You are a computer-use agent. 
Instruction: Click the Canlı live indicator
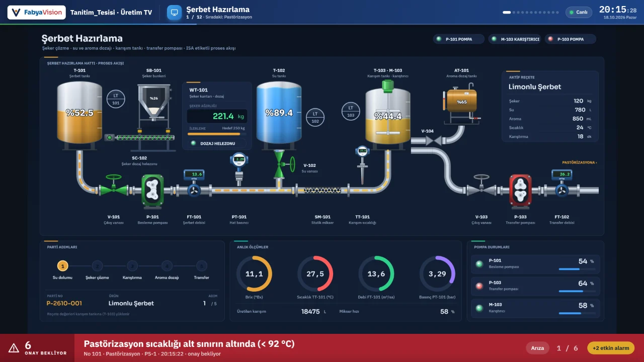click(x=579, y=12)
